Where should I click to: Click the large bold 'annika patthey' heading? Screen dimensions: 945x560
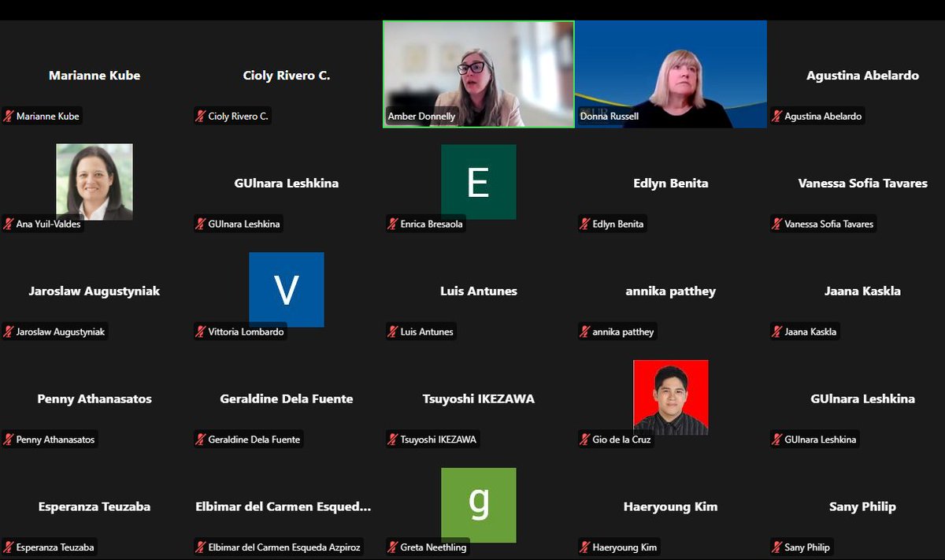[x=671, y=291]
